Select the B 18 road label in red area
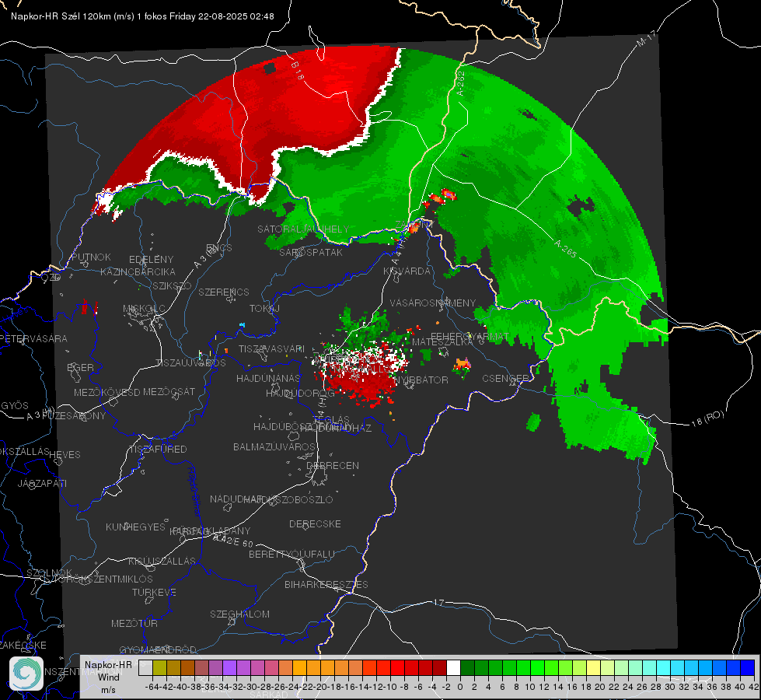Screen dimensions: 761x700 pos(297,71)
